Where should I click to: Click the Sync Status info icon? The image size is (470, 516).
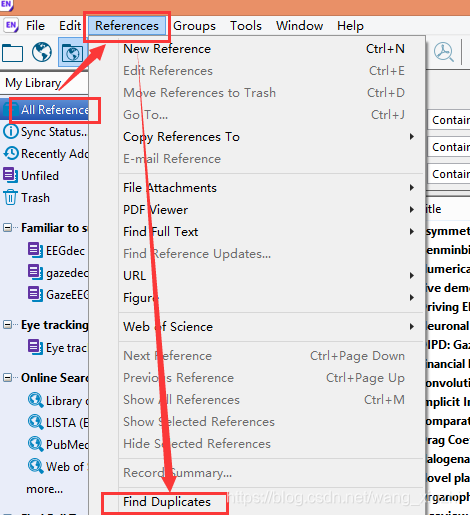click(11, 131)
